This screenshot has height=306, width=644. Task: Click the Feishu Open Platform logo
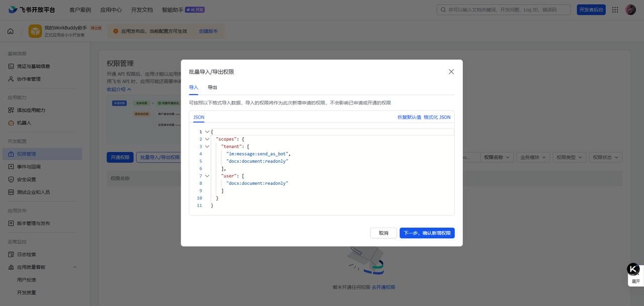pos(32,10)
